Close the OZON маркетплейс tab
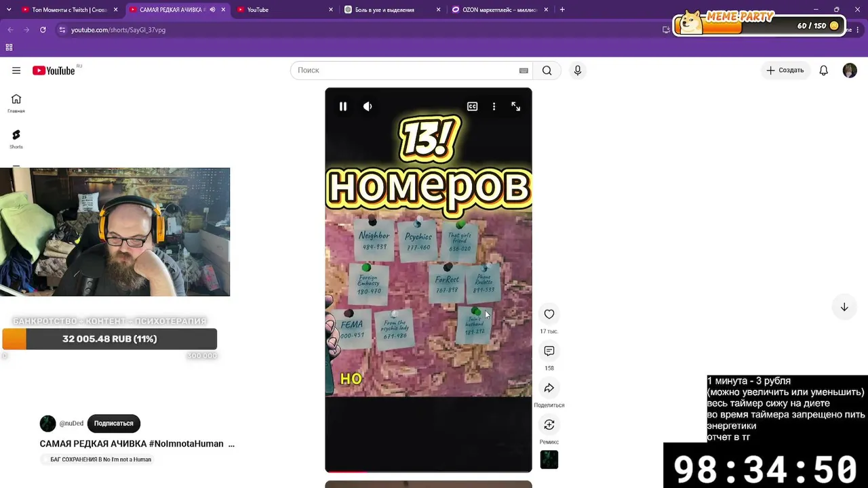868x488 pixels. (546, 9)
